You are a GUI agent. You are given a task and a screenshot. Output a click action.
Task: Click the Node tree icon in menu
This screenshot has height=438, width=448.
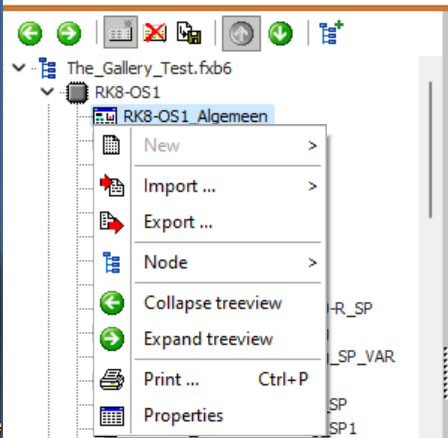112,262
